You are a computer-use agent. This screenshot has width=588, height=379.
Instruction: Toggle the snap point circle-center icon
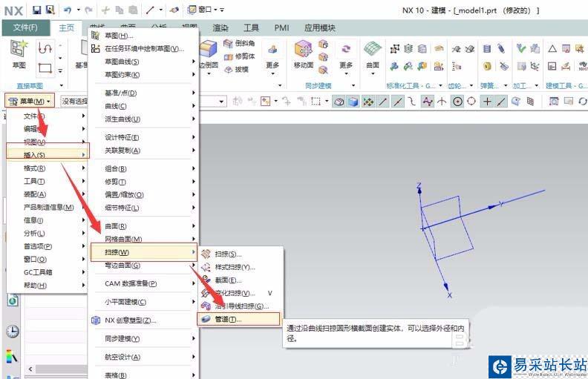(x=457, y=102)
